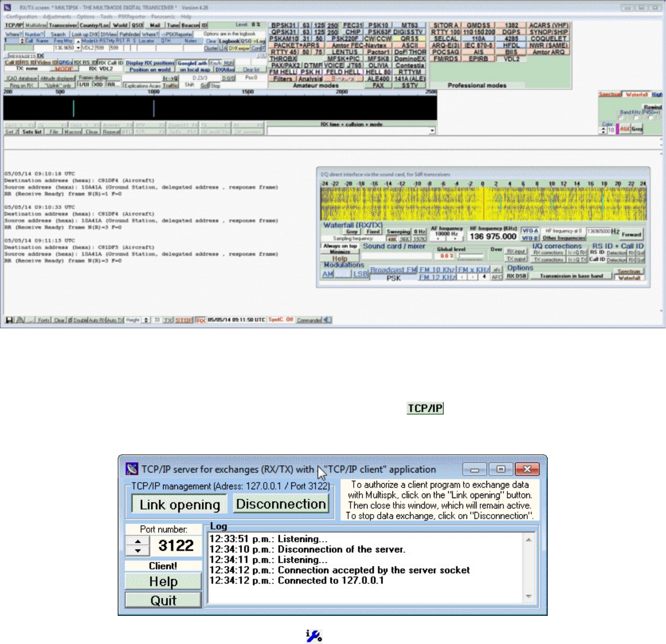Viewport: 666px width, 644px height.
Task: Click Transmission in base band button
Action: (x=571, y=276)
